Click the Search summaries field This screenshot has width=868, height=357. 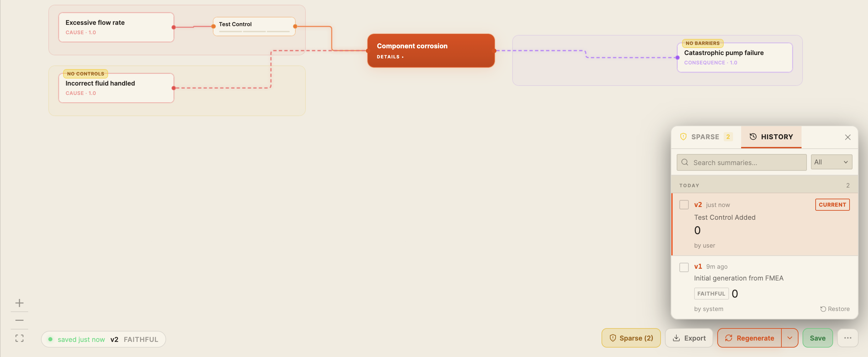(x=741, y=162)
